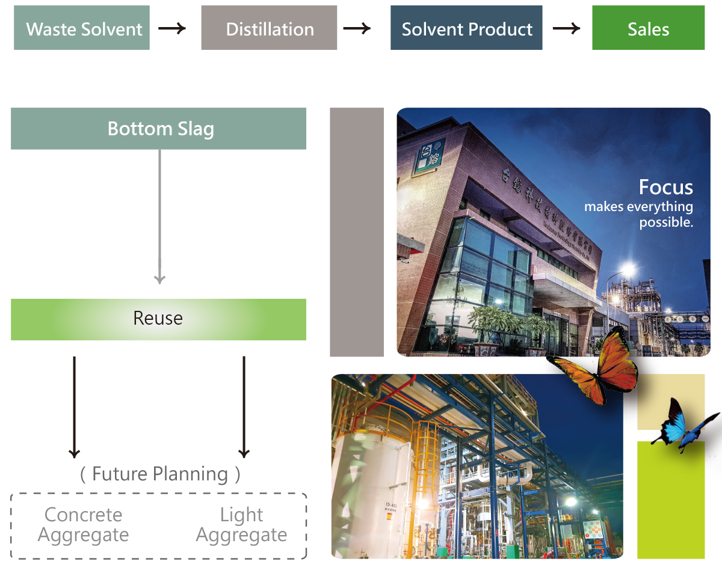Choose Light Aggregate text

point(241,525)
